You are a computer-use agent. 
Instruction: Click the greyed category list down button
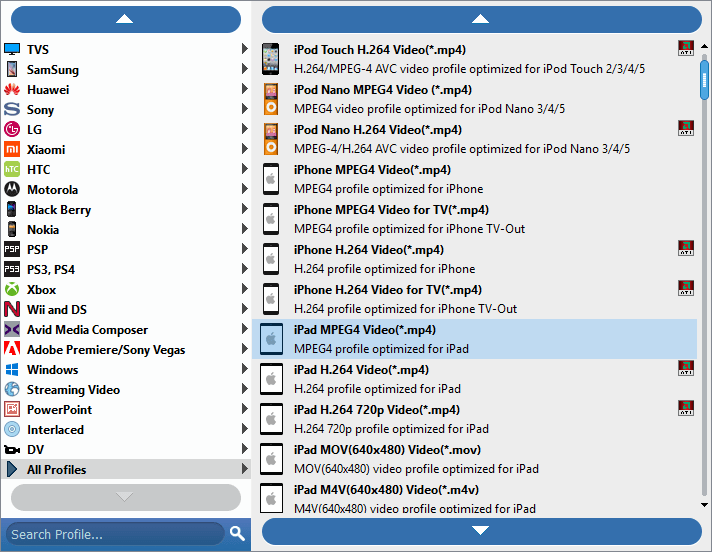[126, 497]
